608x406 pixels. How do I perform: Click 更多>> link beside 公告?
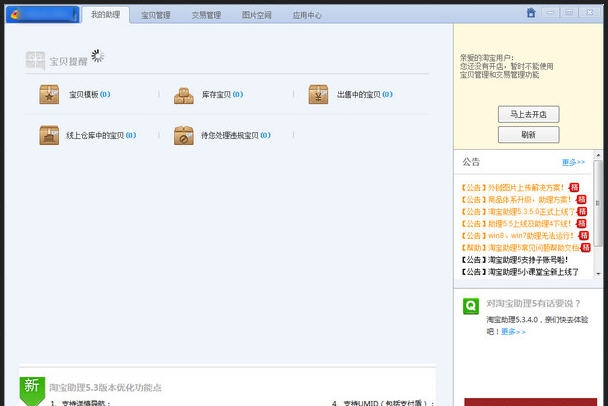point(573,162)
